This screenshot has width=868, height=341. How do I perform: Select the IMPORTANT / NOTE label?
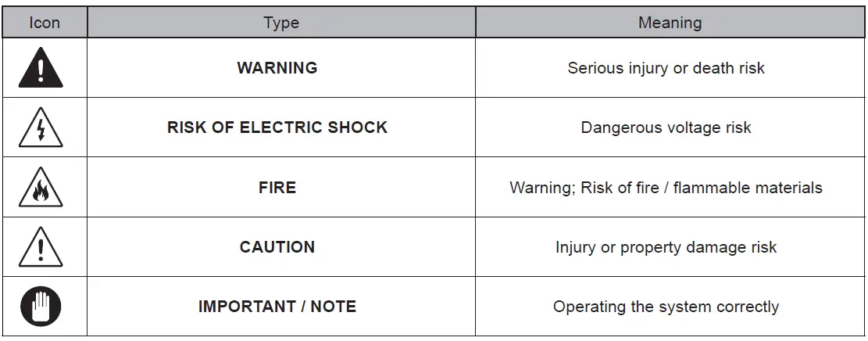[277, 307]
